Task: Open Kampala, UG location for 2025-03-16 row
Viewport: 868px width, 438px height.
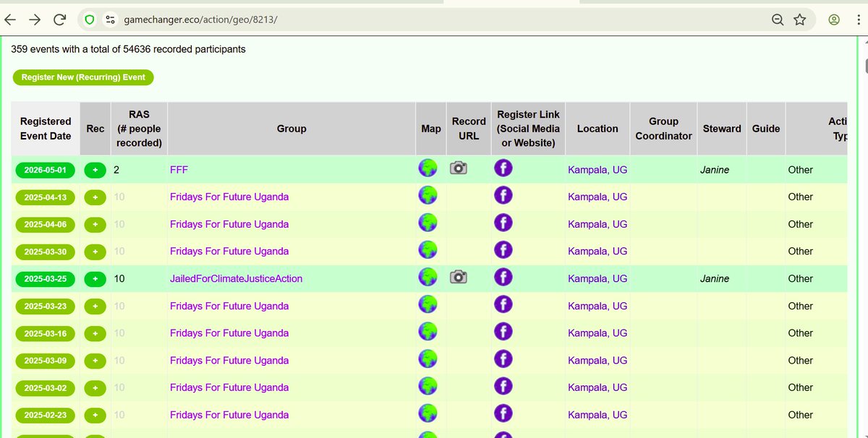Action: click(597, 333)
